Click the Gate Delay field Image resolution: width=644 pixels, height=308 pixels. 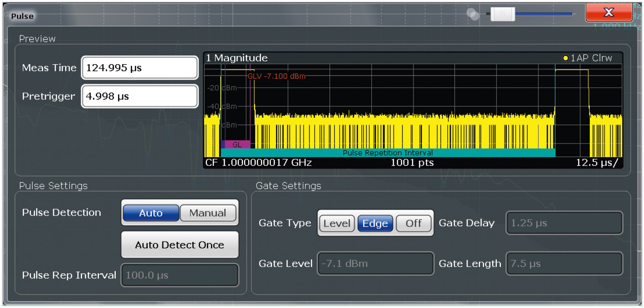pyautogui.click(x=564, y=223)
